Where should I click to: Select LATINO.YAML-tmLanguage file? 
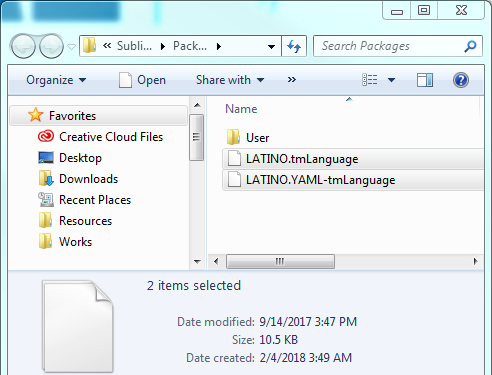[353, 180]
